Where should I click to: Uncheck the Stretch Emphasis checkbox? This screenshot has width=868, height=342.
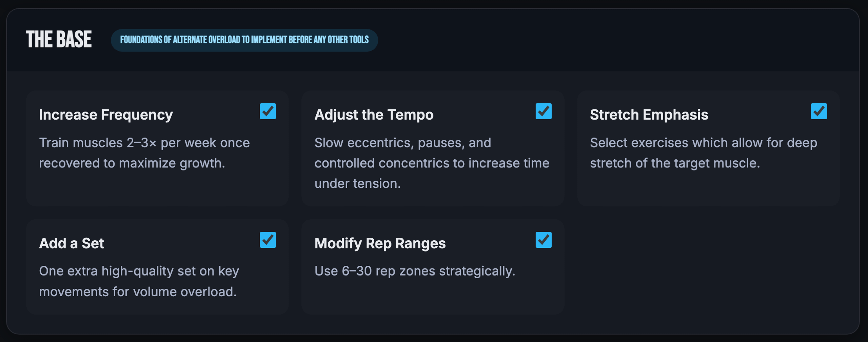819,111
